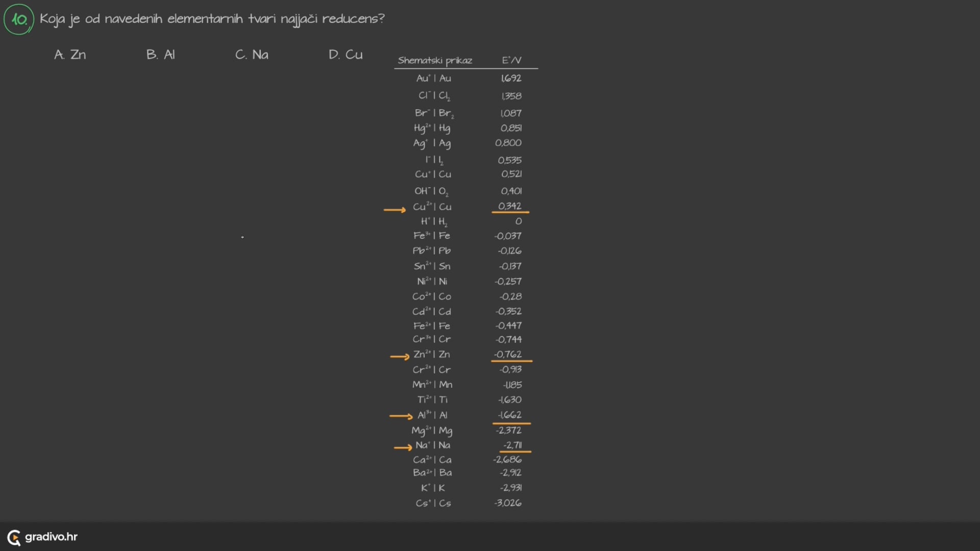This screenshot has width=980, height=551.
Task: Click the Pb²⁺ | Pb row label
Action: click(432, 251)
